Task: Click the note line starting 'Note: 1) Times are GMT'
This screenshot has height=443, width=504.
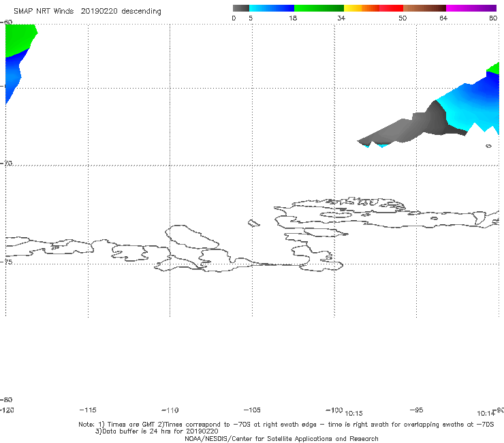Action: pyautogui.click(x=286, y=425)
